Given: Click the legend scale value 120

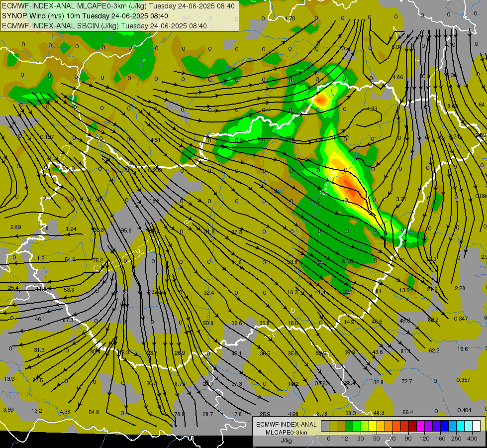Looking at the screenshot, I should pos(424,439).
